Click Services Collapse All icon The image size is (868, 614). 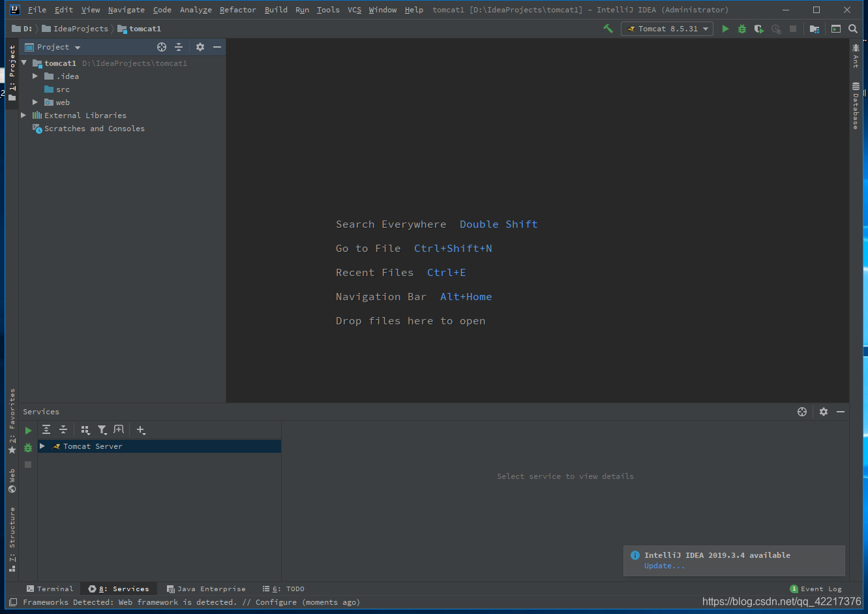coord(63,429)
